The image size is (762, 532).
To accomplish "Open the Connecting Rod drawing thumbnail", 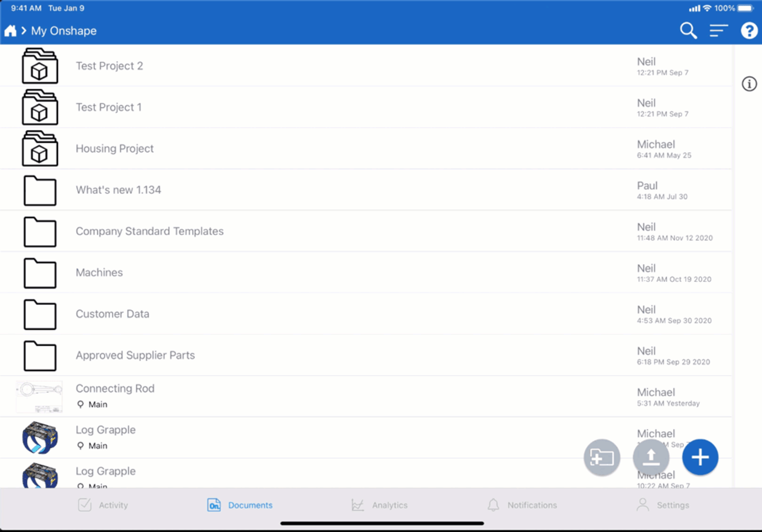I will coord(40,396).
